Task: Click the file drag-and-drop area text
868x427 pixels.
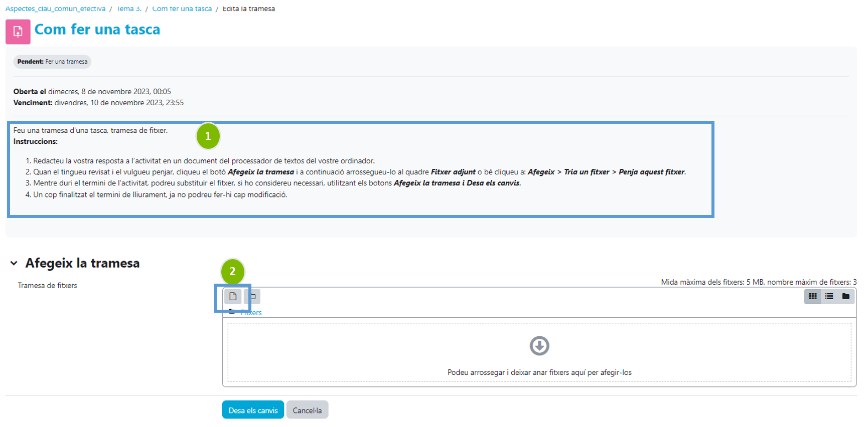Action: 539,372
